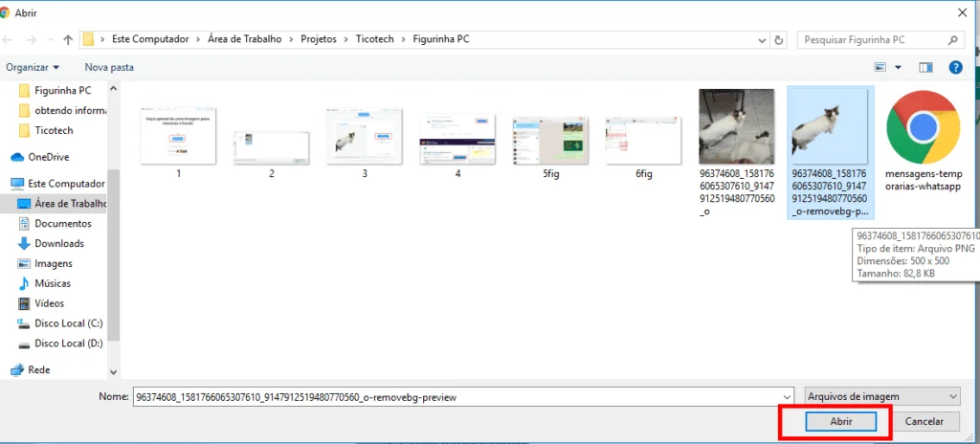Click the Cancelar button

pos(924,421)
